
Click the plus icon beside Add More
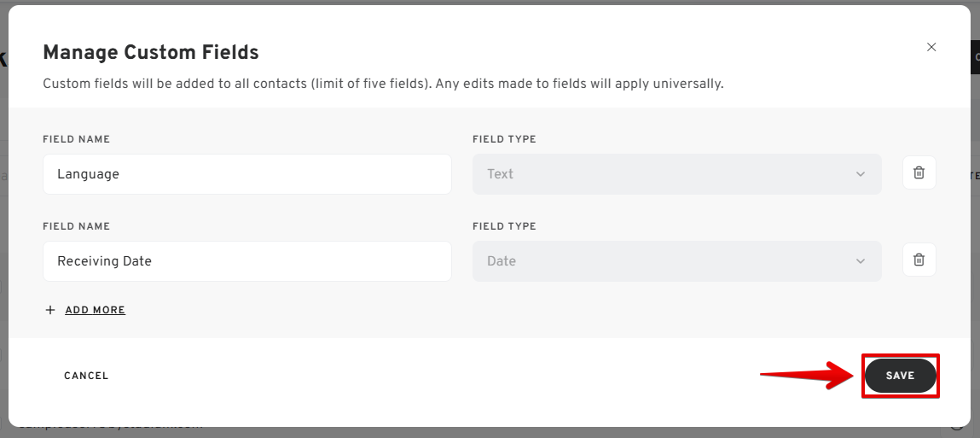pyautogui.click(x=50, y=310)
